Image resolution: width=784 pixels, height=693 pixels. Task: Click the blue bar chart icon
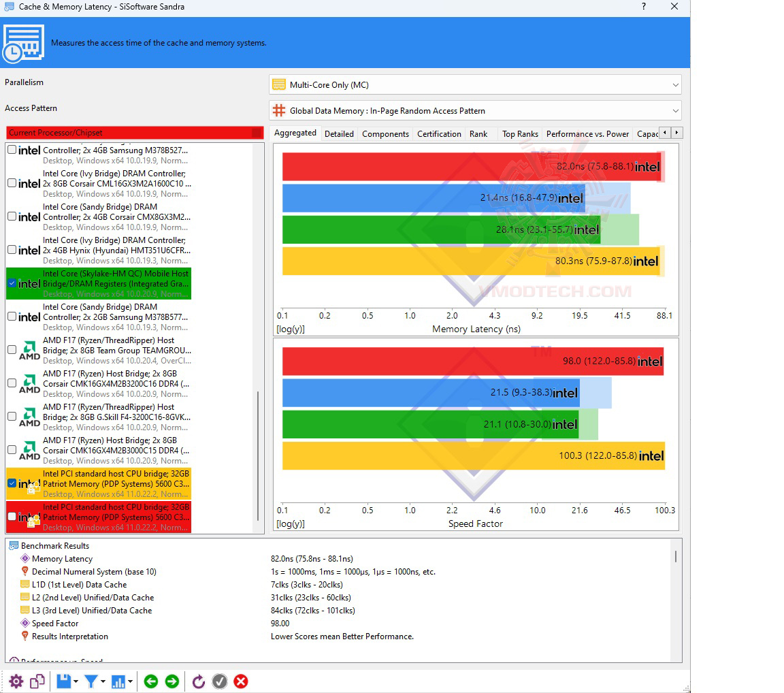(118, 681)
